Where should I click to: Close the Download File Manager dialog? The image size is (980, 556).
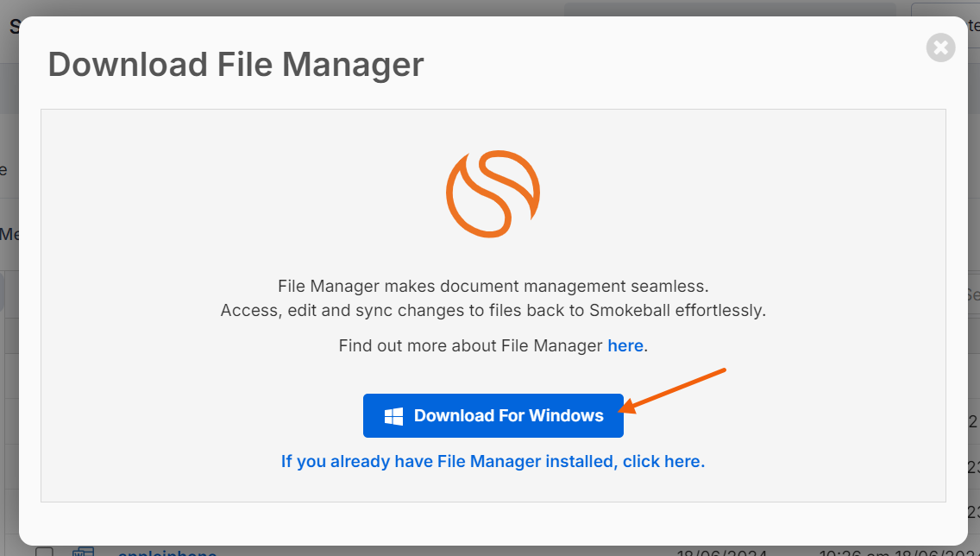[x=940, y=47]
